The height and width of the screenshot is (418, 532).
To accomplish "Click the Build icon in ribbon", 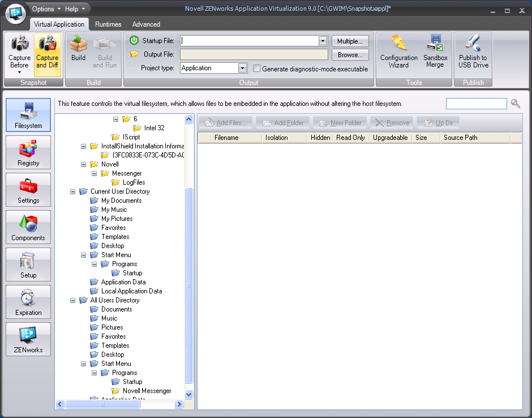I will pos(79,50).
